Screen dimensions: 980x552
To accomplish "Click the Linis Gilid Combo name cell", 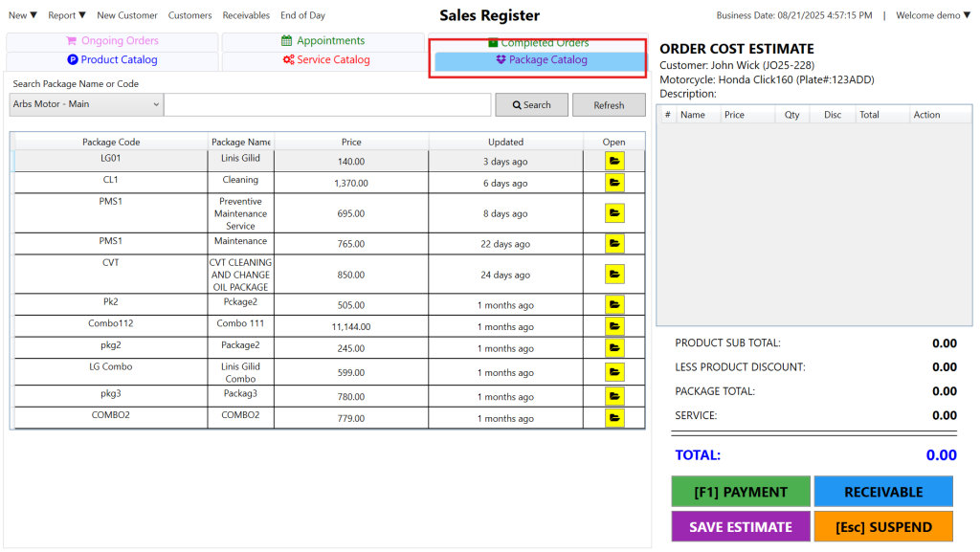I will [x=240, y=372].
